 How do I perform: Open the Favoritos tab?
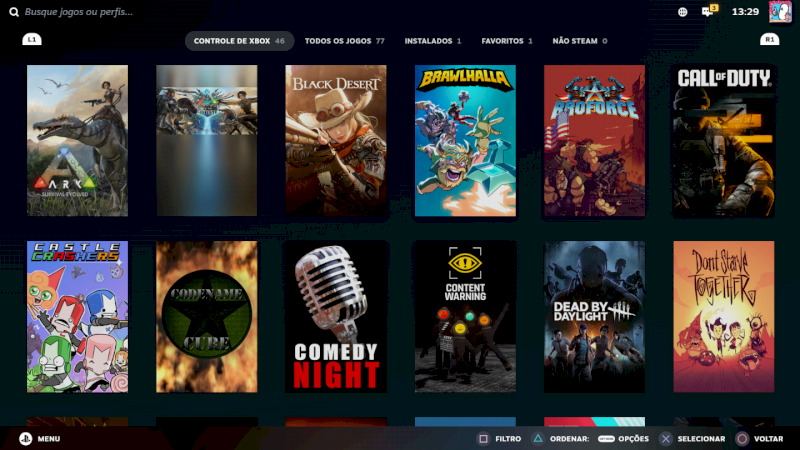(x=507, y=41)
